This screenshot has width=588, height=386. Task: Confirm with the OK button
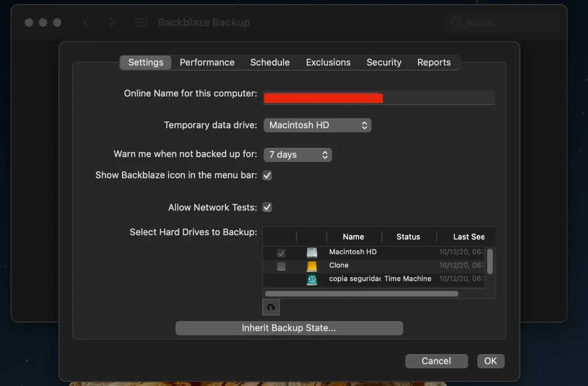coord(490,361)
